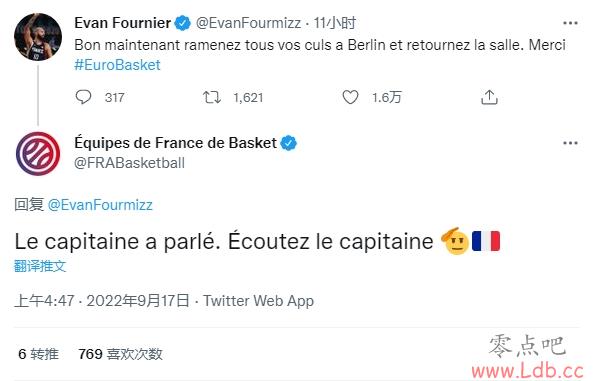Open the more options menu on Evan Fournier's tweet
The image size is (593, 381).
point(570,23)
